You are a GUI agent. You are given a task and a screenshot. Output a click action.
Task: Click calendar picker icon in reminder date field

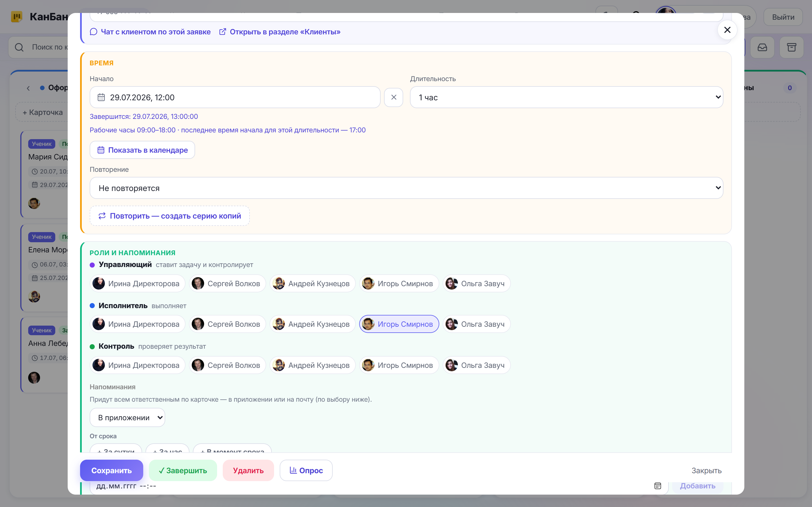click(658, 486)
